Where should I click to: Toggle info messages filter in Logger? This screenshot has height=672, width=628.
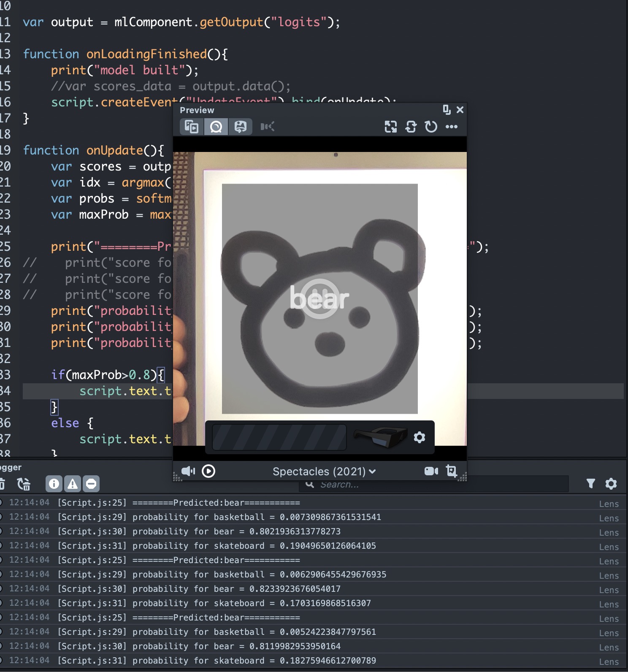click(x=54, y=484)
